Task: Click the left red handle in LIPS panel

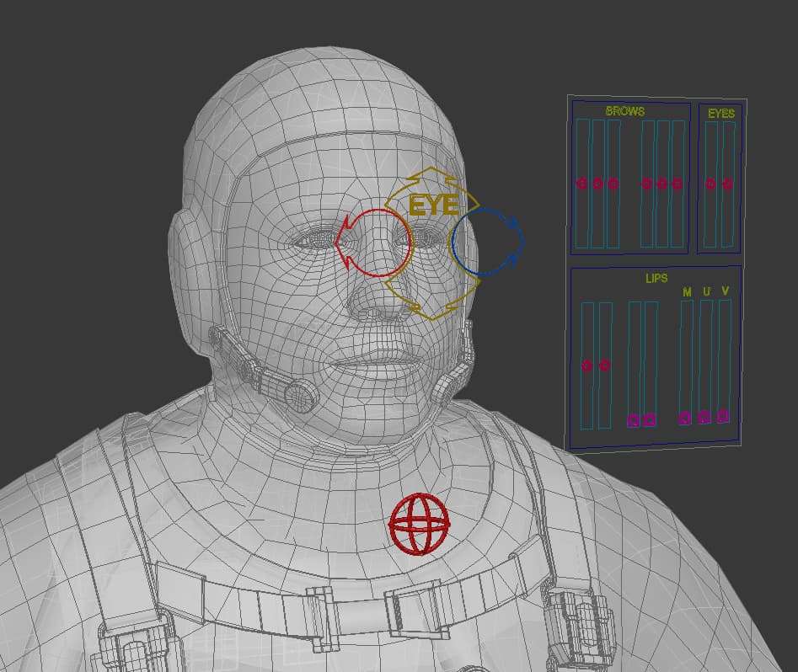Action: pos(586,365)
